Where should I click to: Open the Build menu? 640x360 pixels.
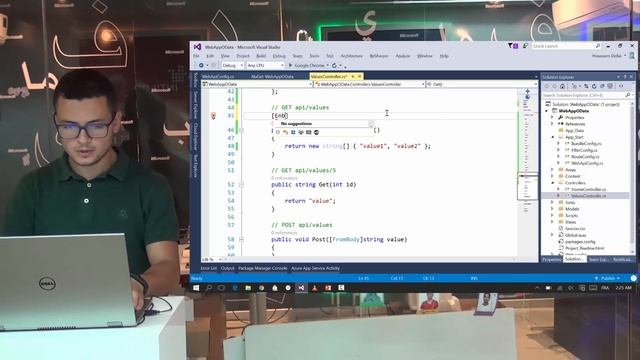click(x=261, y=56)
